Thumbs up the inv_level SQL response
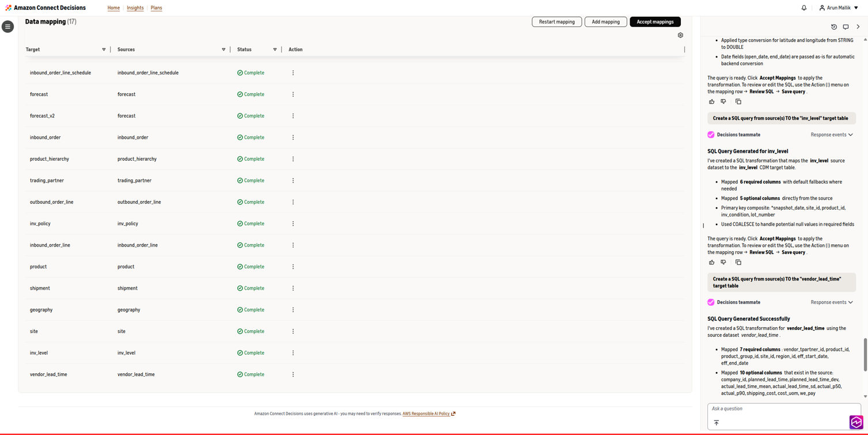This screenshot has width=868, height=436. 712,262
